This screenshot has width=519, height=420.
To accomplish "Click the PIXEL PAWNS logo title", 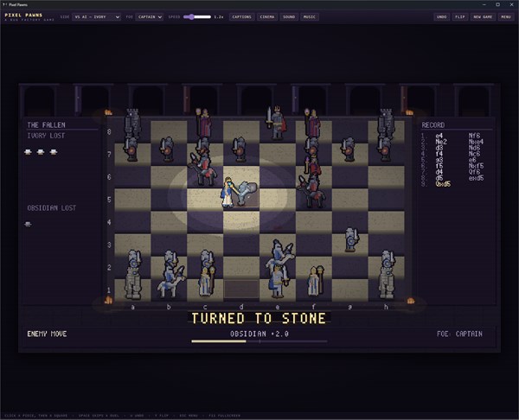I will [23, 15].
